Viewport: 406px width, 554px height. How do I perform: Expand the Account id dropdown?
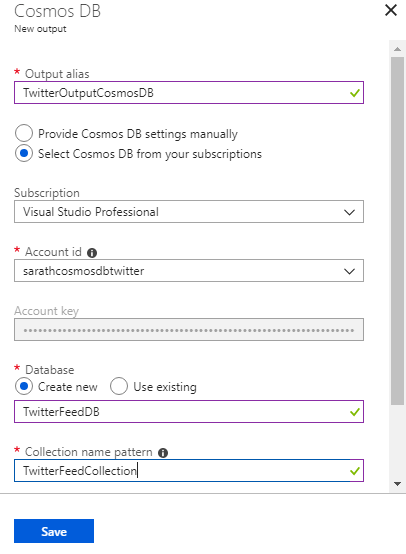point(189,271)
